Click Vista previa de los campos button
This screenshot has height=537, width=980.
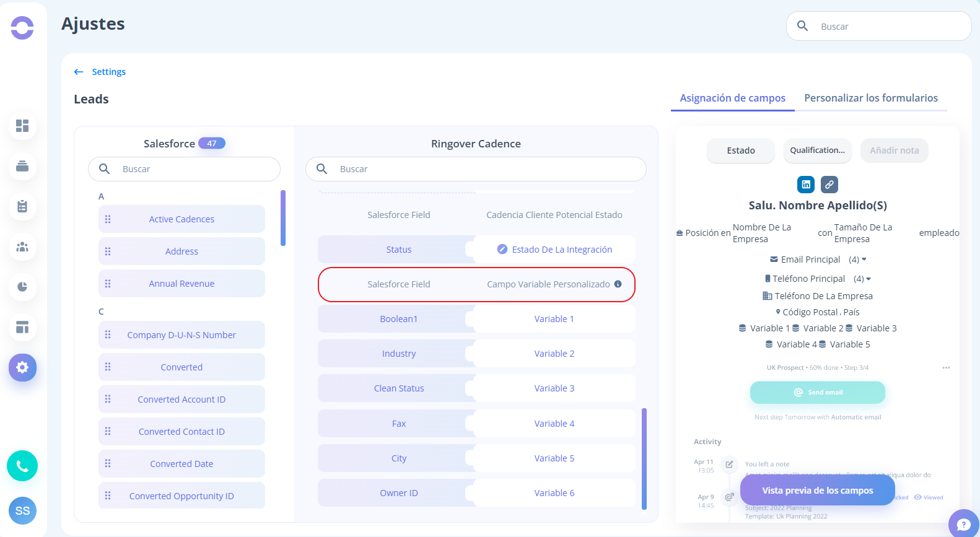tap(818, 491)
